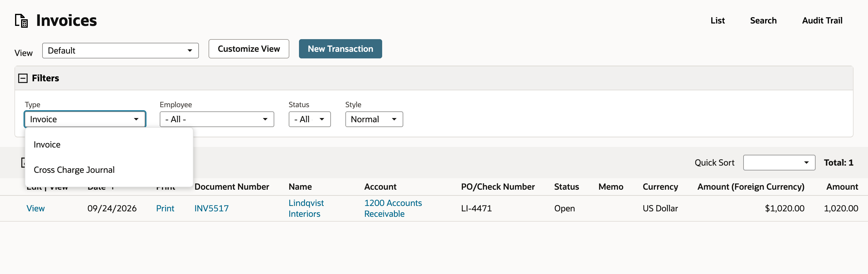View the INV5517 invoice row
Image resolution: width=868 pixels, height=274 pixels.
[35, 208]
